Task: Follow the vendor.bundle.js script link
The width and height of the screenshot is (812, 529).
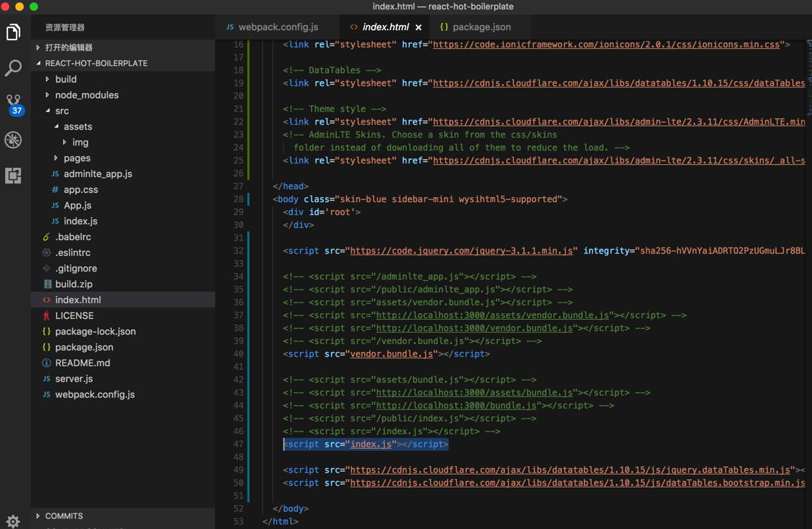Action: pyautogui.click(x=391, y=354)
